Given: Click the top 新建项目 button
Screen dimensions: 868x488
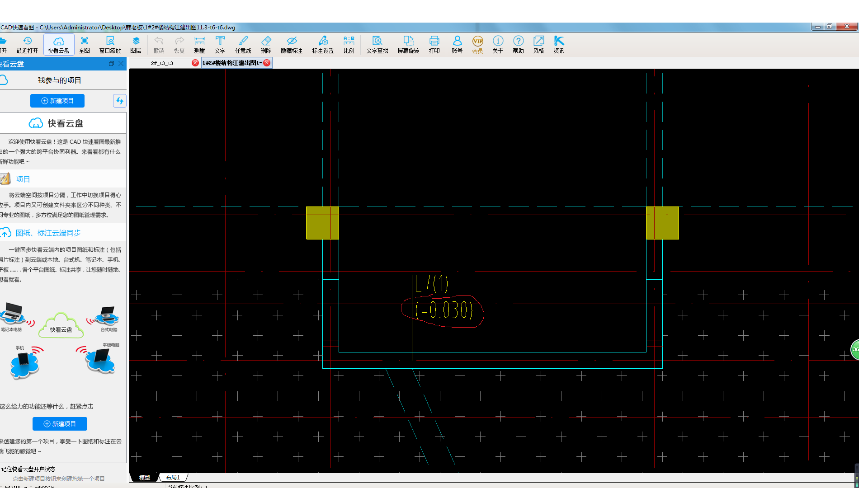Looking at the screenshot, I should click(x=57, y=101).
